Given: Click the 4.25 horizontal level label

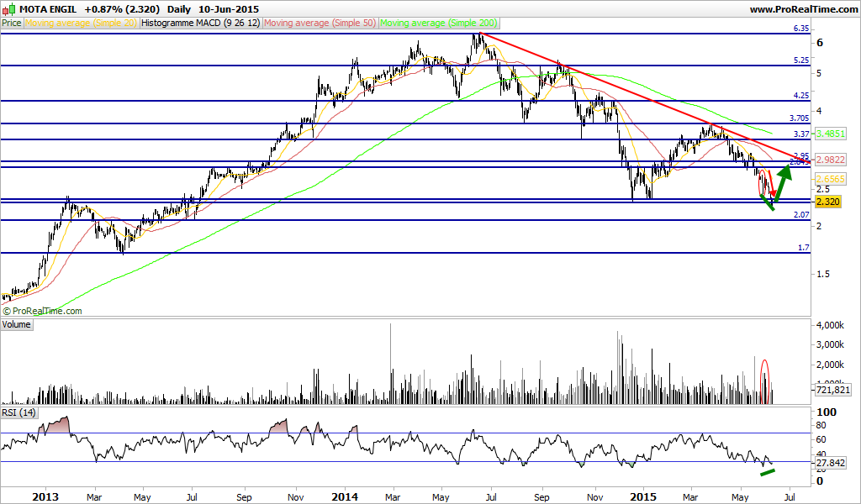Looking at the screenshot, I should coord(801,96).
